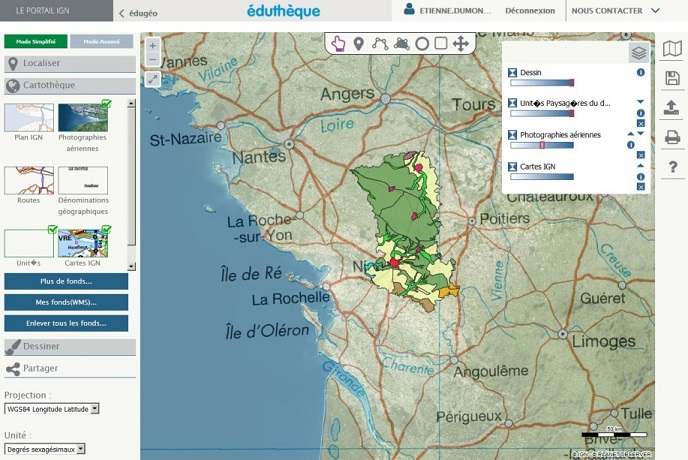Adjust Photographies aériennes opacity slider
Image resolution: width=688 pixels, height=460 pixels.
[x=542, y=145]
